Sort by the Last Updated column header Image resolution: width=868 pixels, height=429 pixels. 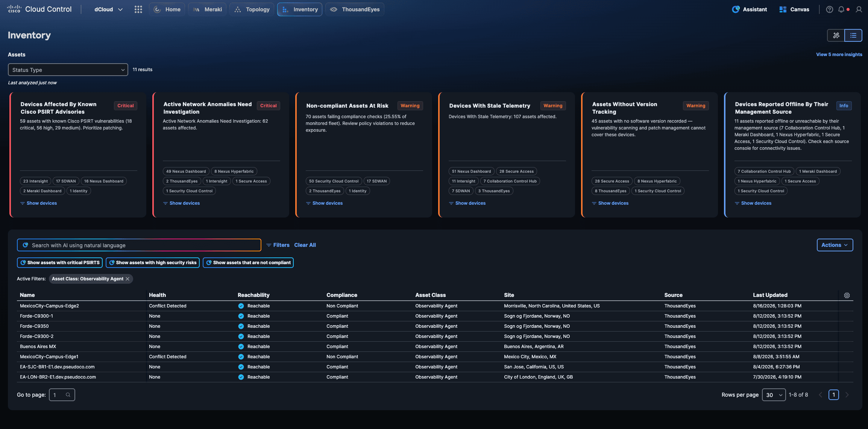770,295
